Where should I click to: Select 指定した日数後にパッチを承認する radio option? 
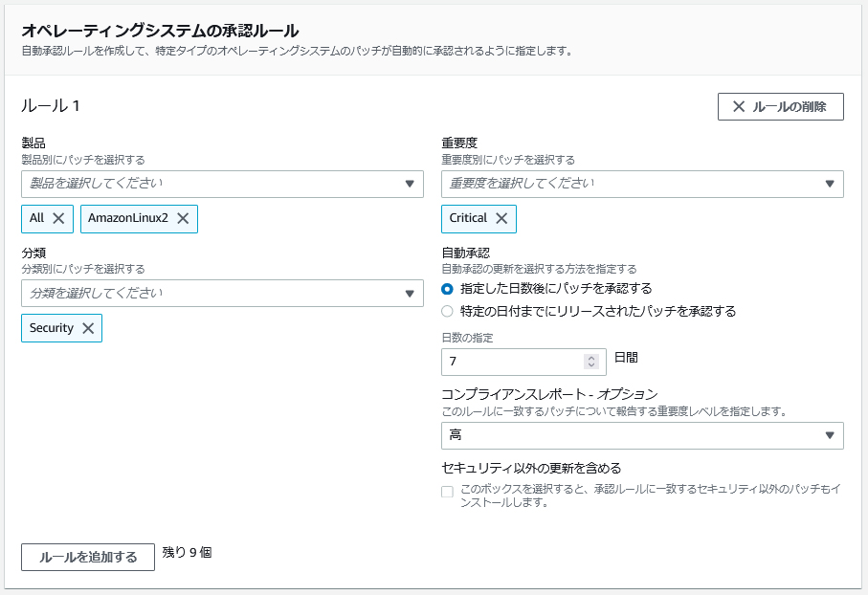[447, 289]
